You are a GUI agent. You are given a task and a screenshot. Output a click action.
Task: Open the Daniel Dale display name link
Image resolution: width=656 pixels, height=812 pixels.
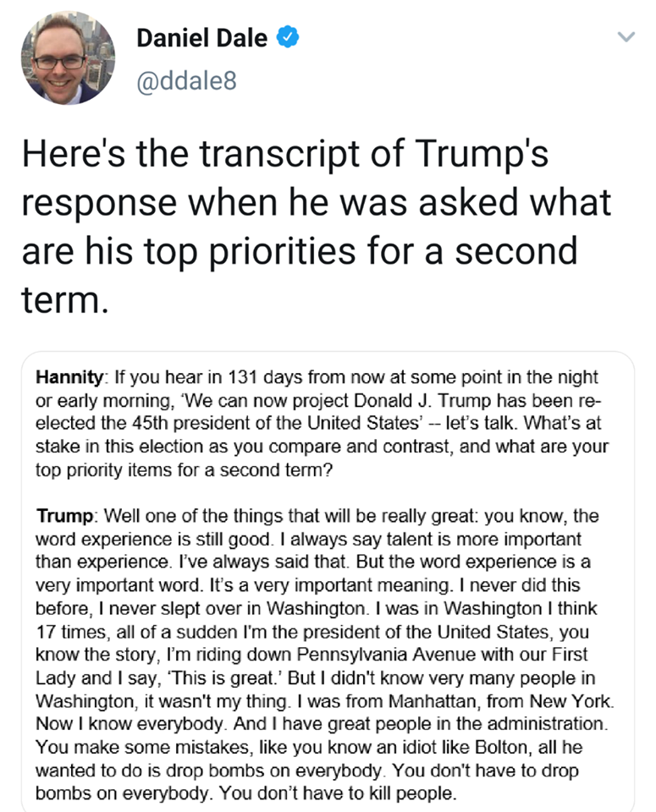201,38
